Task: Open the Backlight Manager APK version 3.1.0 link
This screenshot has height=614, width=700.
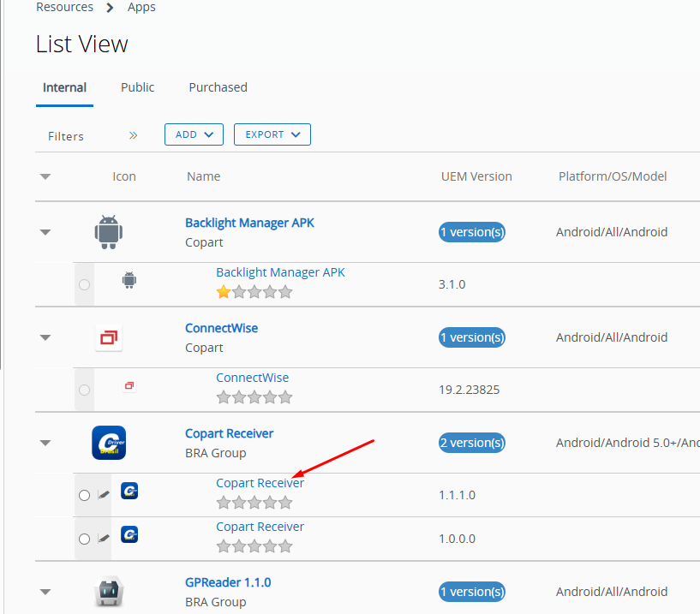Action: [x=280, y=272]
